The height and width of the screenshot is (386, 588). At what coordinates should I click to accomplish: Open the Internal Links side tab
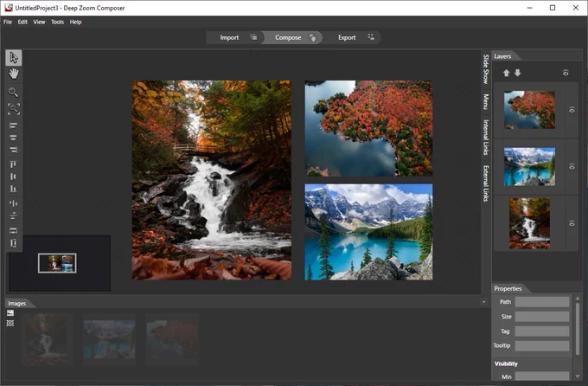[x=486, y=137]
